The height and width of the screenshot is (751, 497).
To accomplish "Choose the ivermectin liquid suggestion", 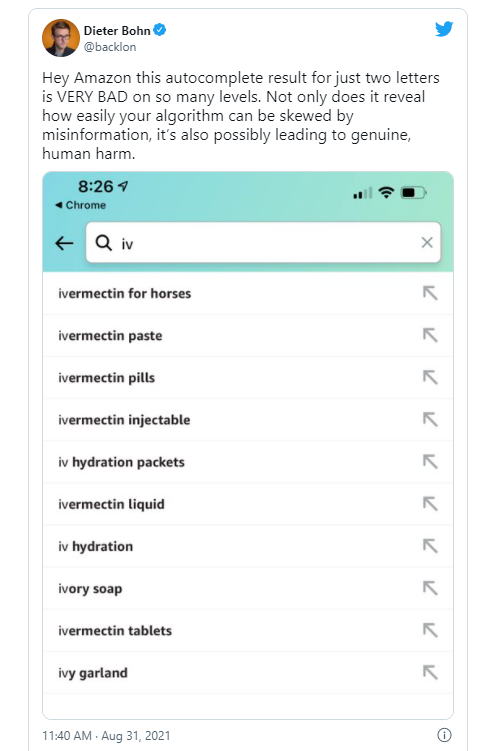I will 248,504.
